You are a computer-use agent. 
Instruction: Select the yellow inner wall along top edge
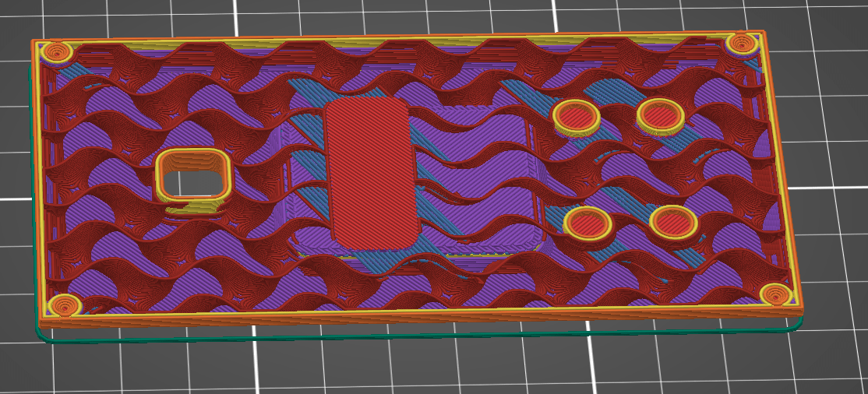point(390,40)
